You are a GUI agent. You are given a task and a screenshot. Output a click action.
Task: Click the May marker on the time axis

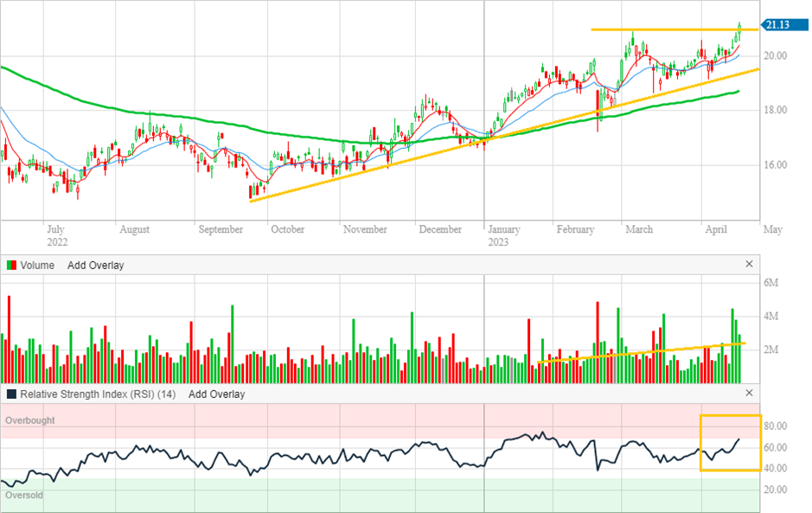pos(773,230)
